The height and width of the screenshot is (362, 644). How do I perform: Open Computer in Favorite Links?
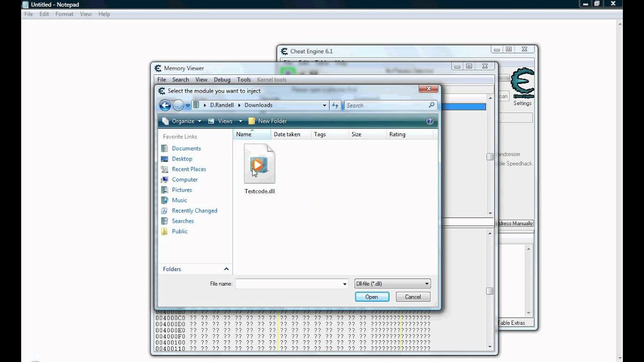(185, 179)
